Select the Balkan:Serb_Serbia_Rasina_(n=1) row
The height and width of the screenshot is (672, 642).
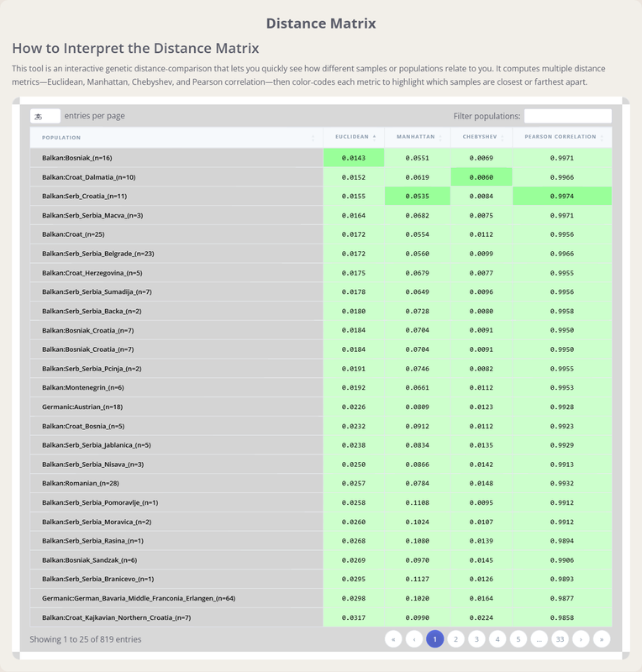tap(321, 541)
